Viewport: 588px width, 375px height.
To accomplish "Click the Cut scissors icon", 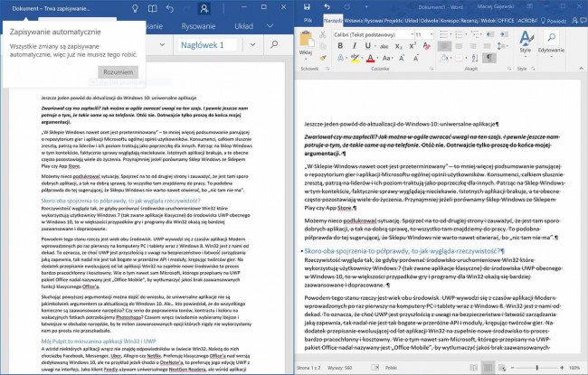I will pos(323,34).
